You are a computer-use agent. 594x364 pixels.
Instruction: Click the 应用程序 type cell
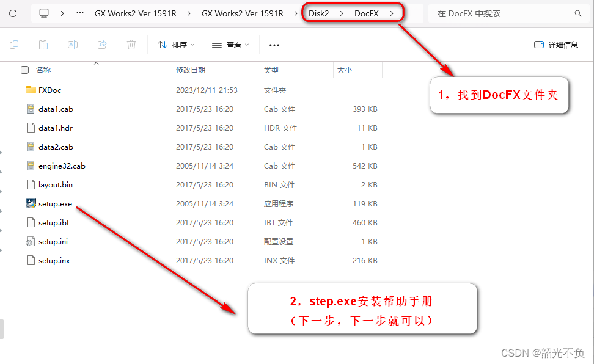[279, 204]
